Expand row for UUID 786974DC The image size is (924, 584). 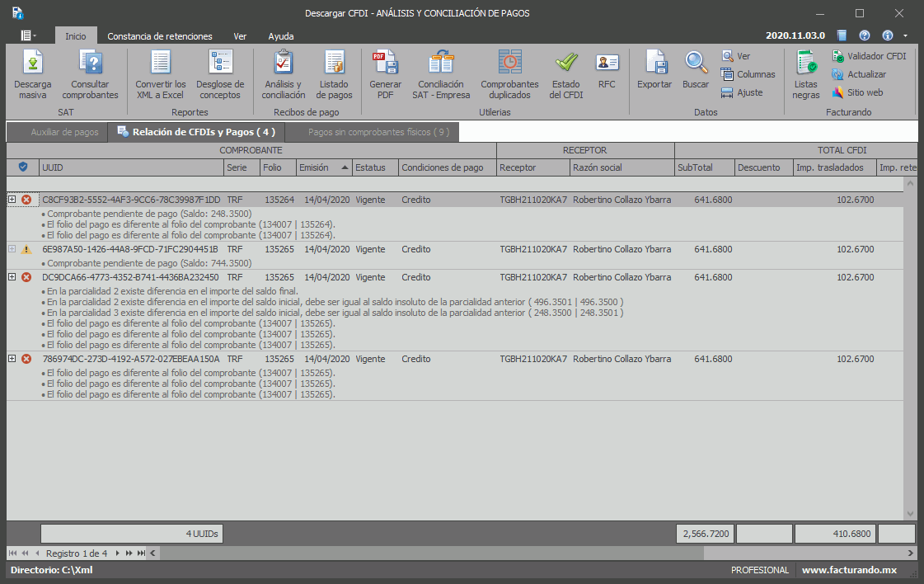click(12, 359)
